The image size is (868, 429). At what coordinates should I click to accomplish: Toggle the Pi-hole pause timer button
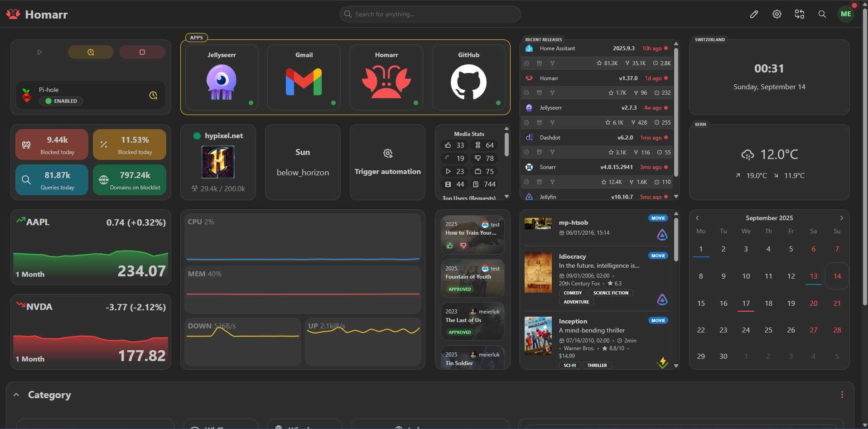pos(91,52)
